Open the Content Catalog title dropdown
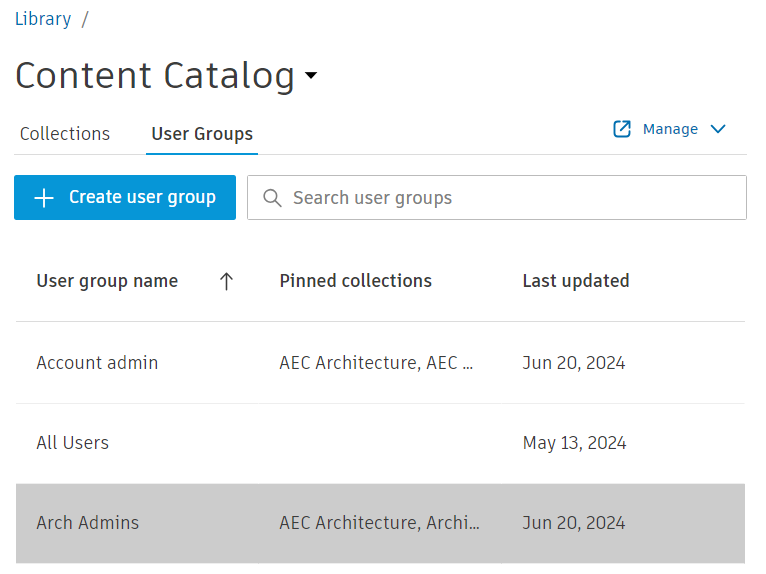Image resolution: width=766 pixels, height=574 pixels. pos(311,76)
